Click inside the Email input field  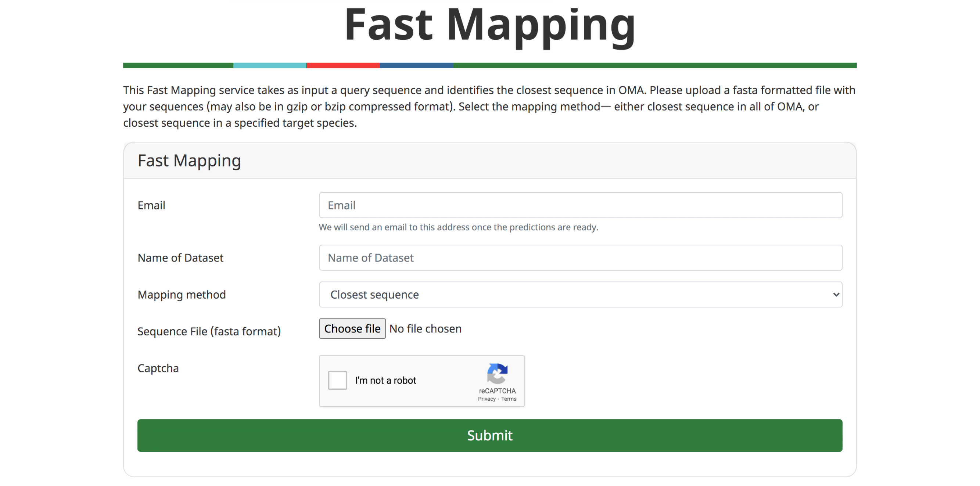coord(580,205)
